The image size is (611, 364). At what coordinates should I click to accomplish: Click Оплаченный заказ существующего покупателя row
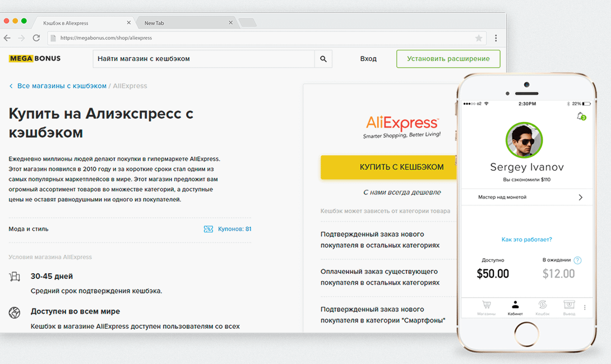click(380, 277)
